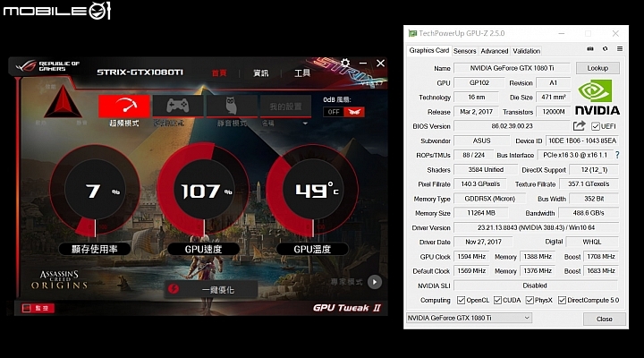Switch to the Validation tab
Screen dimensions: 644x358
tap(527, 51)
